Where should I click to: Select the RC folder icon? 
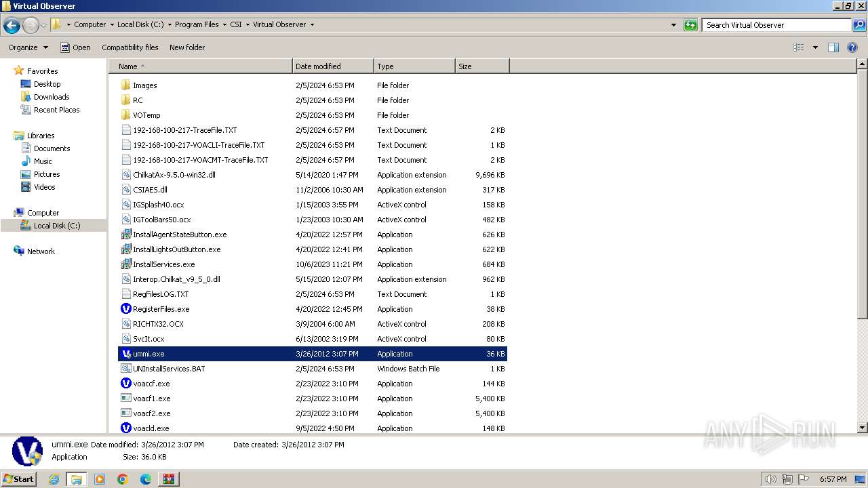coord(125,100)
